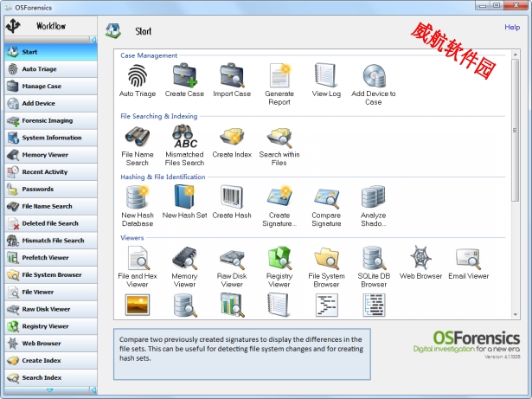The height and width of the screenshot is (399, 532).
Task: Click the Generate Report icon
Action: (279, 75)
